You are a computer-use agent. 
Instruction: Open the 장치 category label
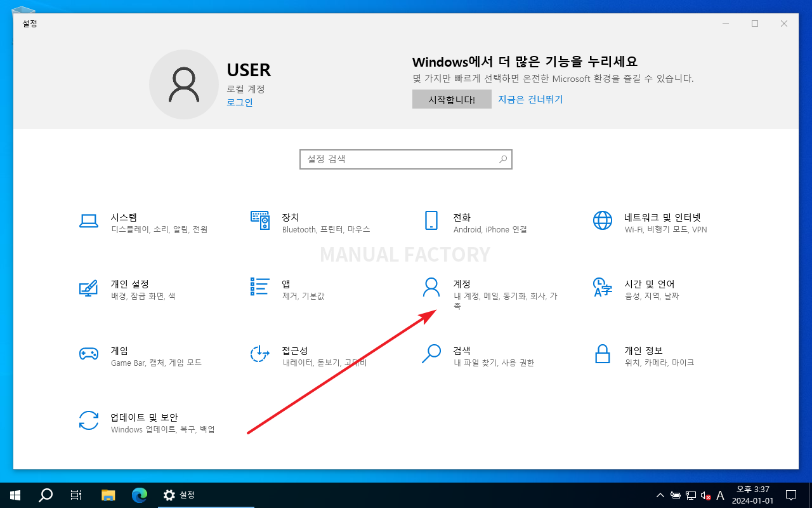(x=291, y=217)
